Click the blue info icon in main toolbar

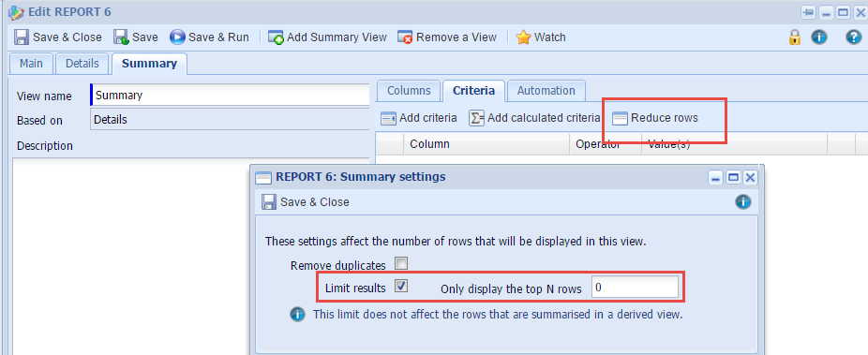[x=818, y=37]
